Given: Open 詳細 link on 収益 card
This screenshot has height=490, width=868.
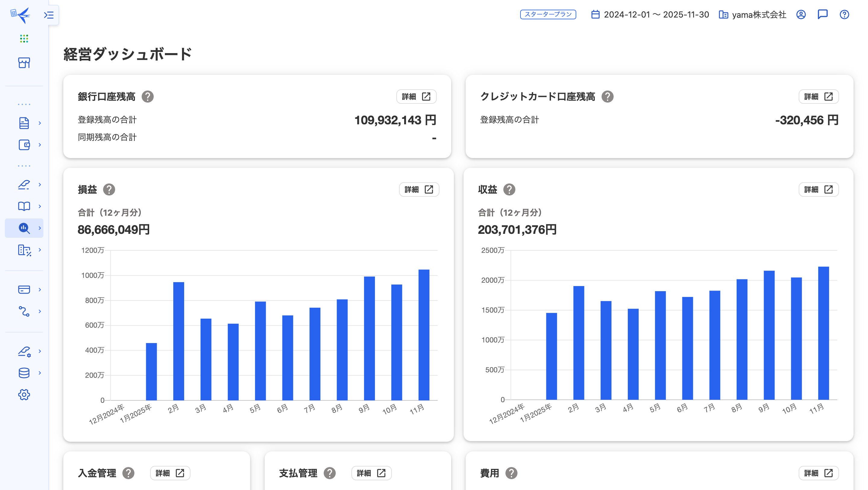Looking at the screenshot, I should pos(818,189).
